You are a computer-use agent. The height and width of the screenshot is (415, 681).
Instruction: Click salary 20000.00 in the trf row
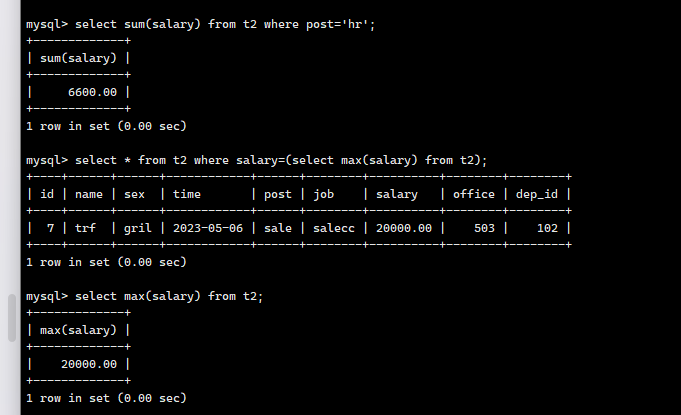tap(404, 228)
